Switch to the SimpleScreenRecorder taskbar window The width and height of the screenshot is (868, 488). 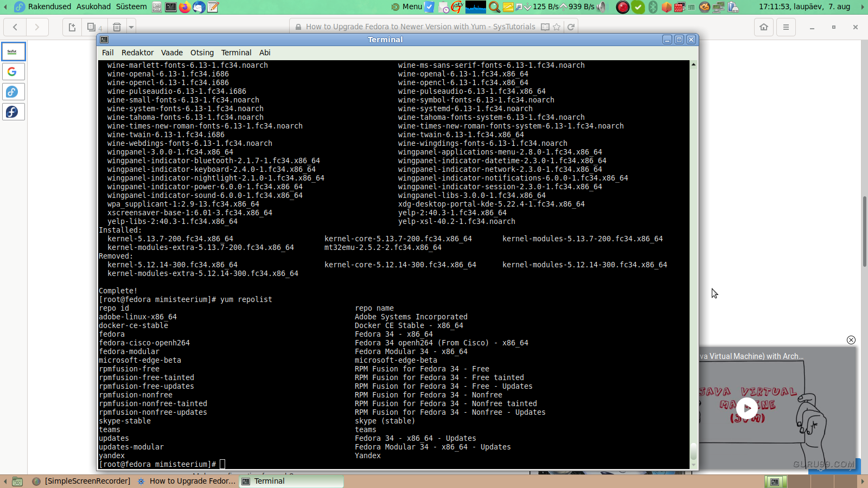coord(81,481)
